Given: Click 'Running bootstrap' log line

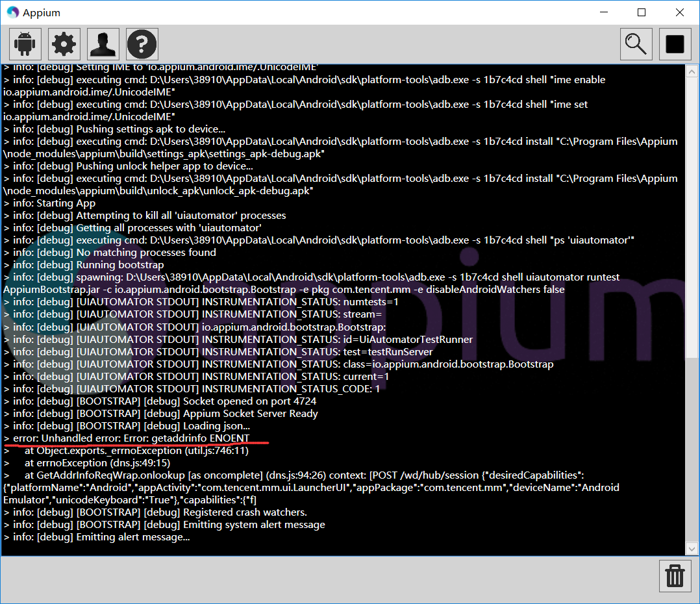Looking at the screenshot, I should tap(84, 265).
